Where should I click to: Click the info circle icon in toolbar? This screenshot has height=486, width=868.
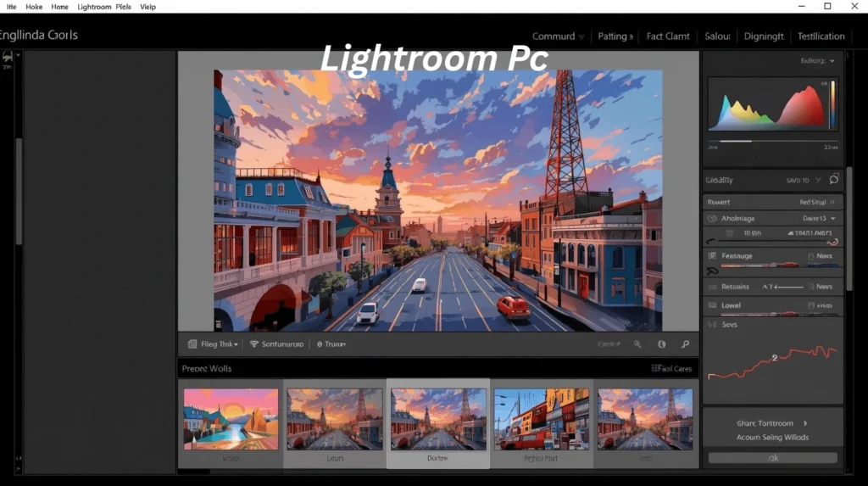point(661,344)
